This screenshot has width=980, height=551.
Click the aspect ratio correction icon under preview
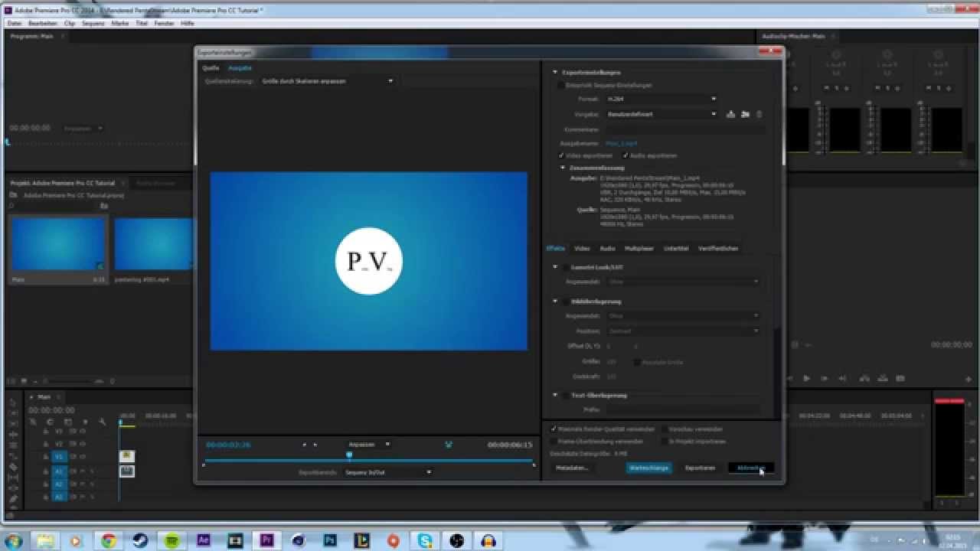coord(449,444)
